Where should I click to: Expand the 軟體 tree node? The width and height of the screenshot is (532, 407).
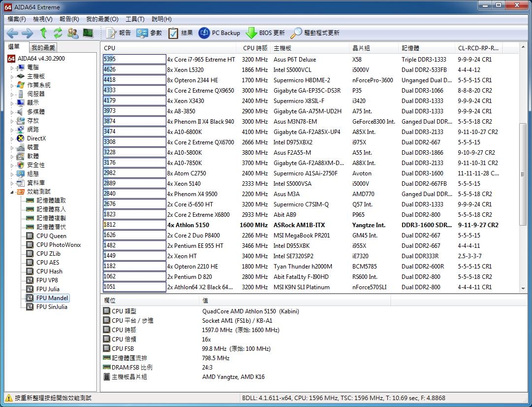12,156
